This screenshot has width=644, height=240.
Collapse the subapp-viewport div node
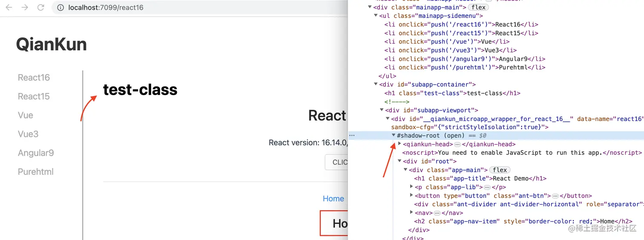click(382, 110)
